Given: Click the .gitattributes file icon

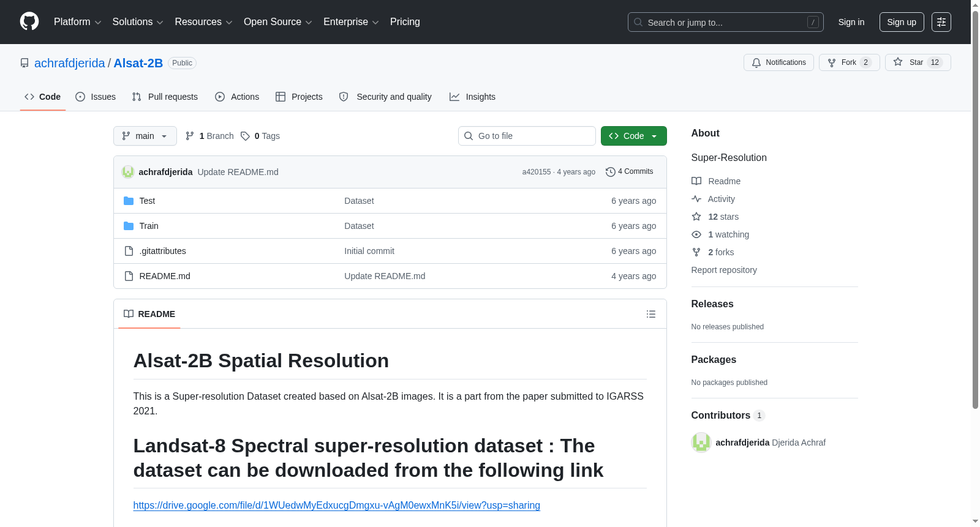Looking at the screenshot, I should 129,251.
